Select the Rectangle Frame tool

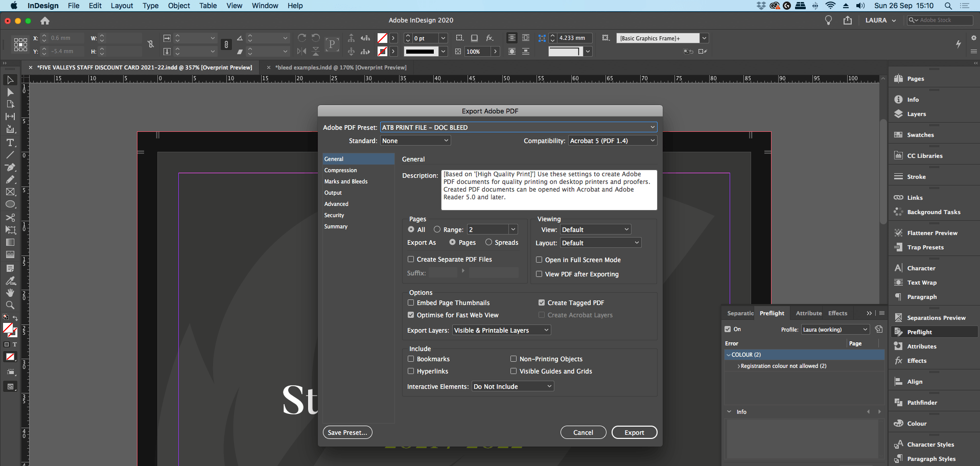[10, 192]
